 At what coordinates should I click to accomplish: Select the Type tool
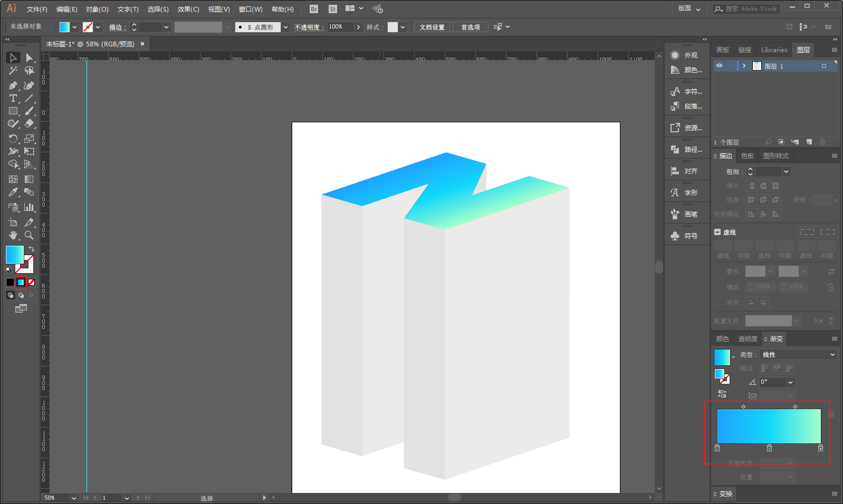point(13,99)
